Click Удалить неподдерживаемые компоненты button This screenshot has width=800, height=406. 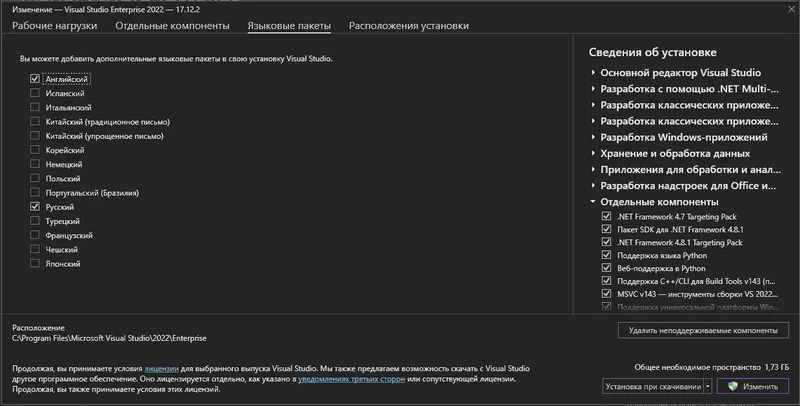pyautogui.click(x=703, y=330)
